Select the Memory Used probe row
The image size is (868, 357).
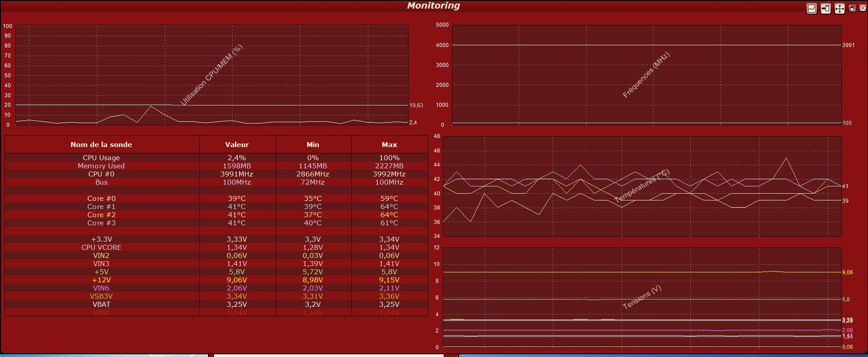pyautogui.click(x=101, y=166)
